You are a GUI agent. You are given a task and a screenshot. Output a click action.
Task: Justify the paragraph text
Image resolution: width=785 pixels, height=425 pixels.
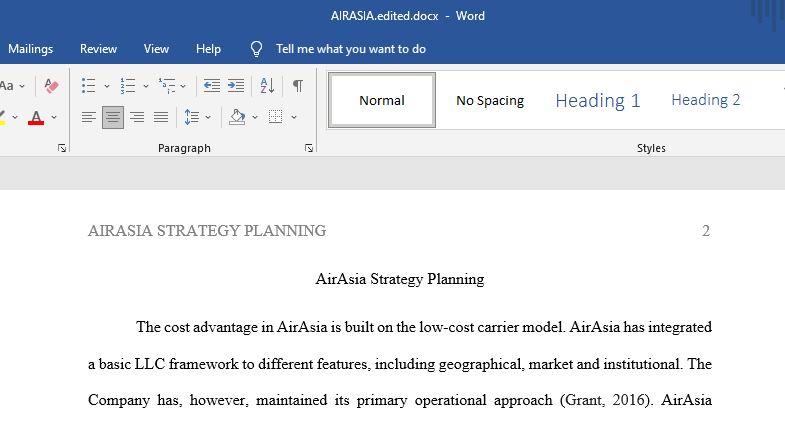pyautogui.click(x=161, y=117)
